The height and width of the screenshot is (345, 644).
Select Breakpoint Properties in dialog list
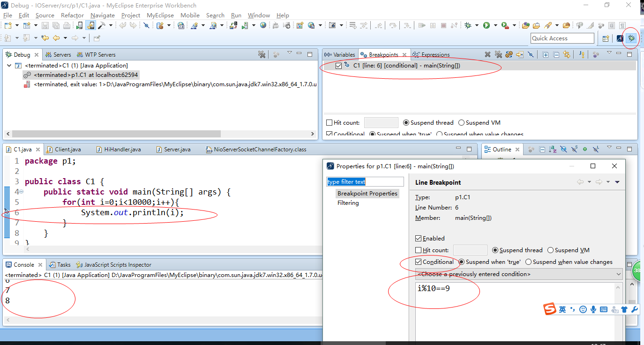point(367,194)
